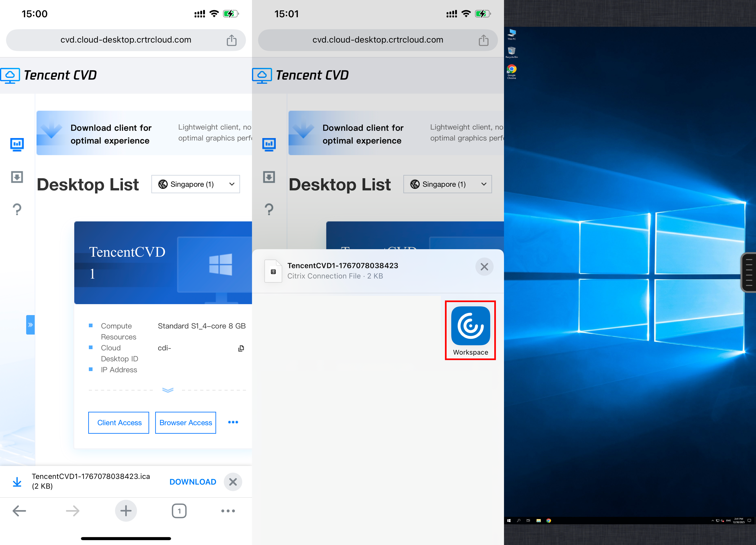Open the three-dot more options on the desktop card
Viewport: 756px width, 545px height.
[x=233, y=422]
